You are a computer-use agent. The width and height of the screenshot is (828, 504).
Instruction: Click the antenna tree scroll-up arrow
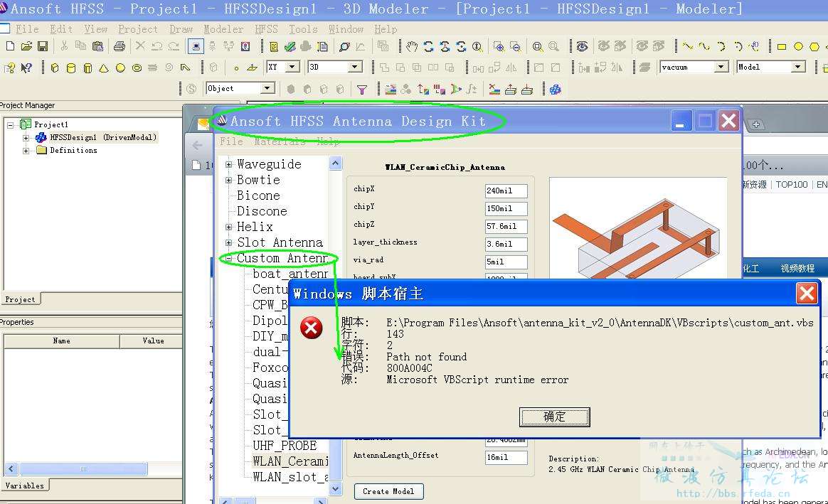pyautogui.click(x=335, y=163)
